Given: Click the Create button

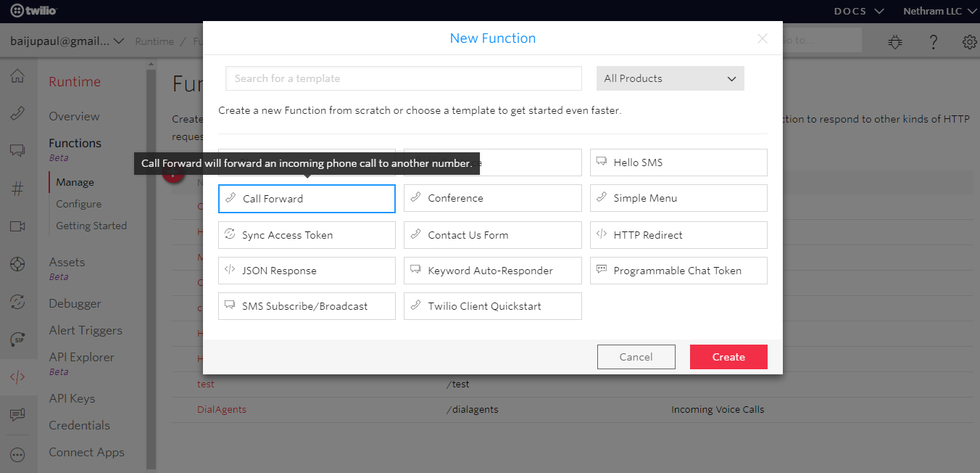Looking at the screenshot, I should (728, 357).
